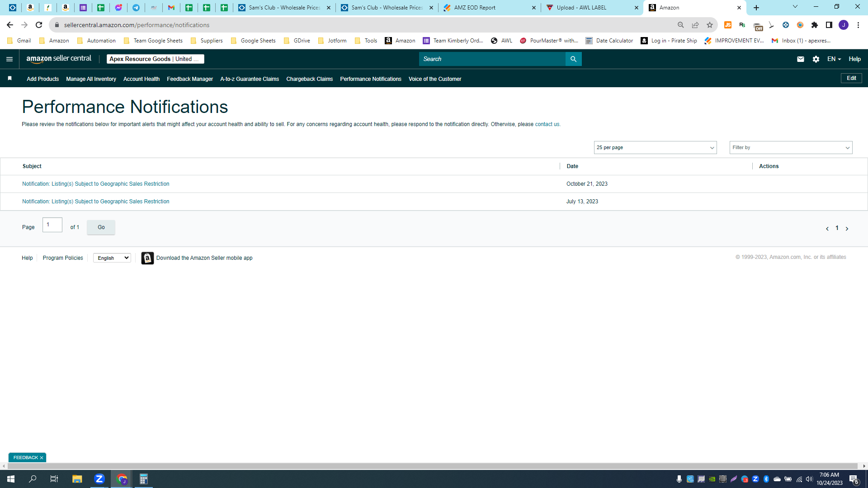Open the Chrome extensions puzzle icon
This screenshot has height=488, width=868.
coord(815,25)
